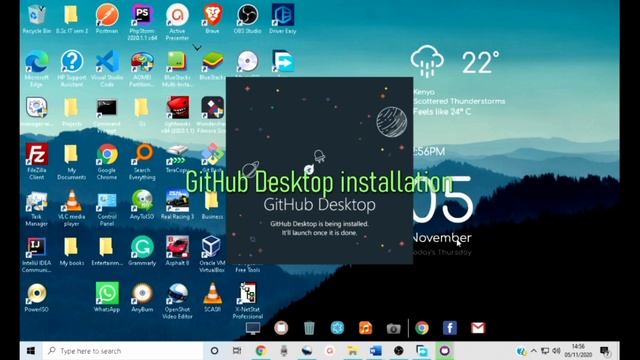Open the B.Sc IT sem 2 folder
Viewport: 640px width, 360px height.
click(72, 18)
